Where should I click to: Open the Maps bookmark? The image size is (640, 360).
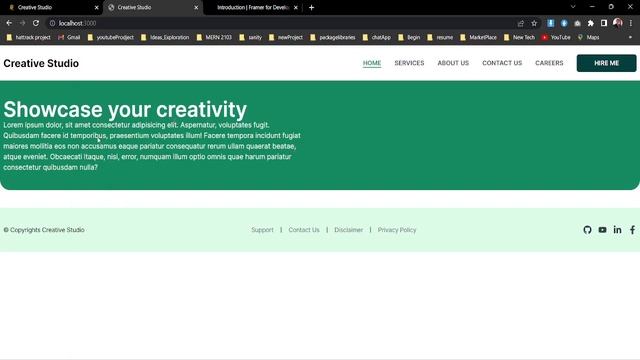(x=589, y=37)
